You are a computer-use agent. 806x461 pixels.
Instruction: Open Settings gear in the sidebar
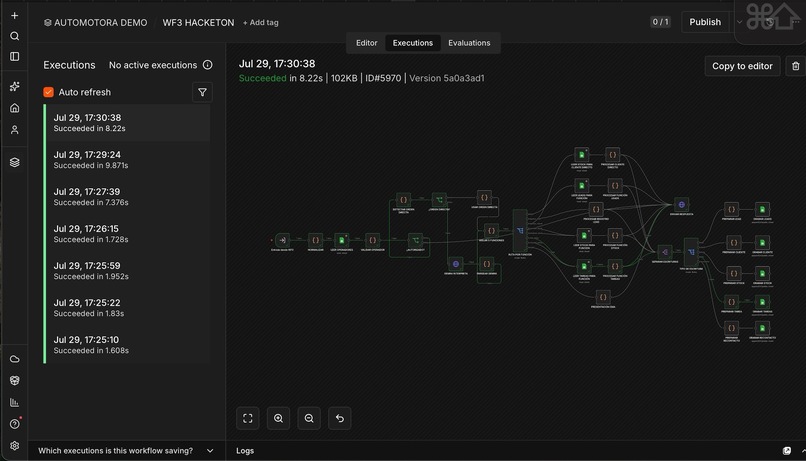(14, 446)
